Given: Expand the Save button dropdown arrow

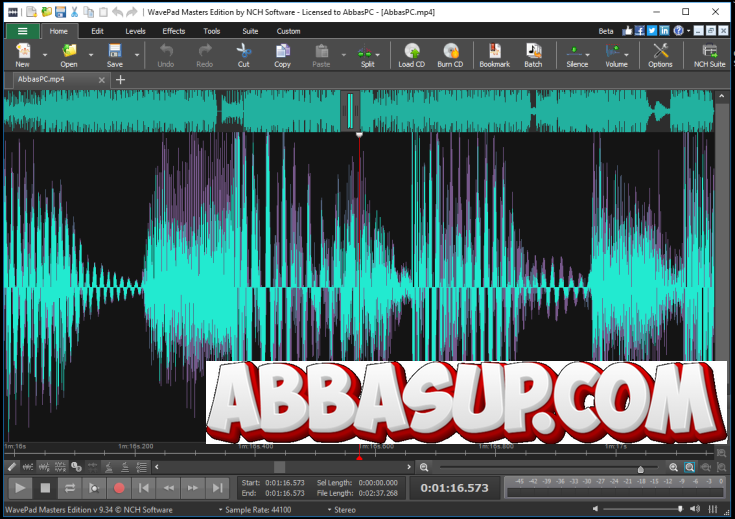Looking at the screenshot, I should pos(137,55).
